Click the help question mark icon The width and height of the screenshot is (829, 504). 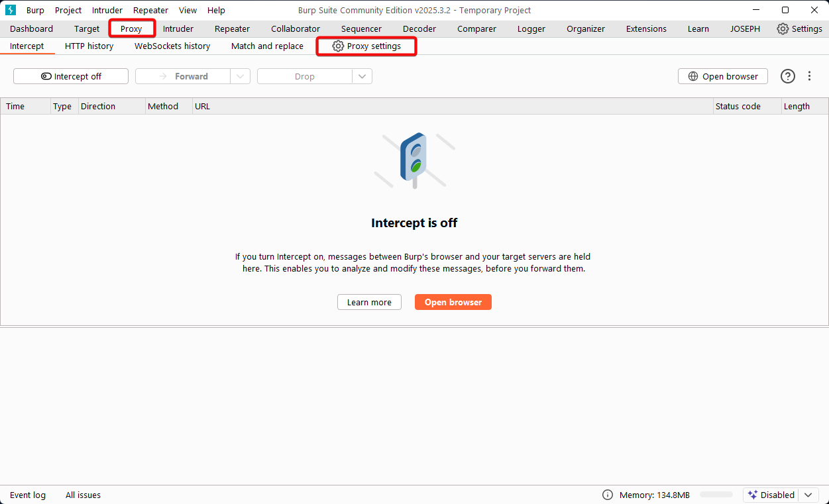pos(787,76)
